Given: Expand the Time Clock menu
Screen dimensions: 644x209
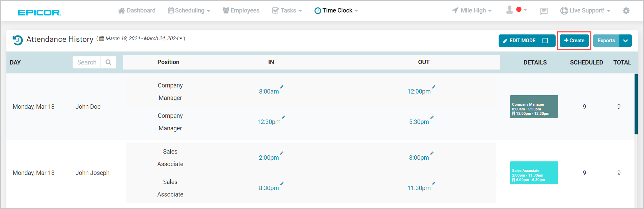Looking at the screenshot, I should 356,11.
